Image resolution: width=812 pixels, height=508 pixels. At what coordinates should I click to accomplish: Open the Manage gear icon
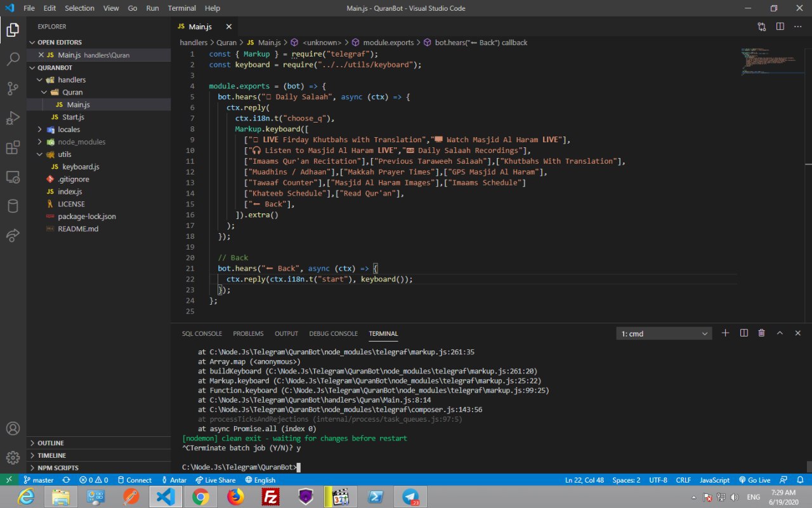coord(13,458)
